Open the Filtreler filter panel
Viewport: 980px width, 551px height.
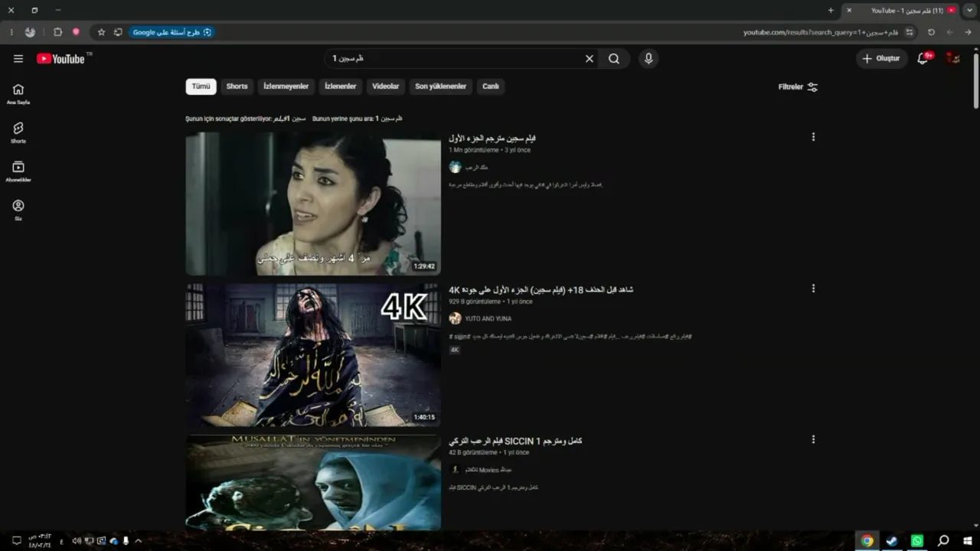[x=798, y=86]
